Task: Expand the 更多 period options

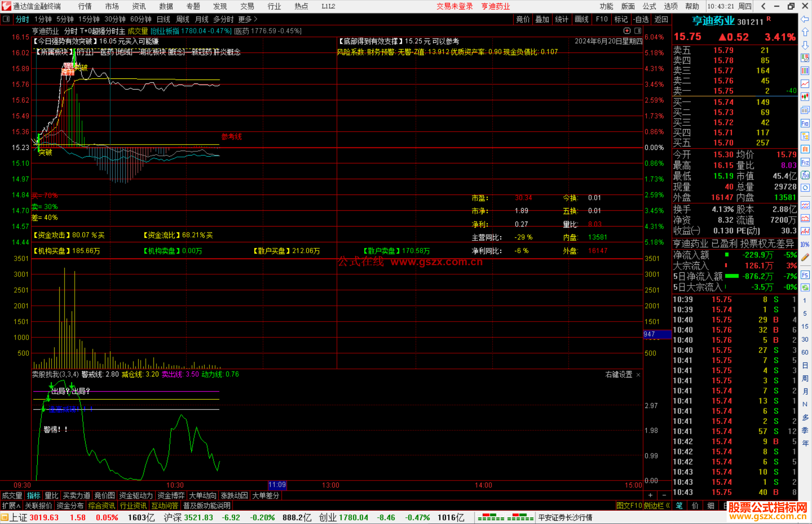Action: [247, 19]
